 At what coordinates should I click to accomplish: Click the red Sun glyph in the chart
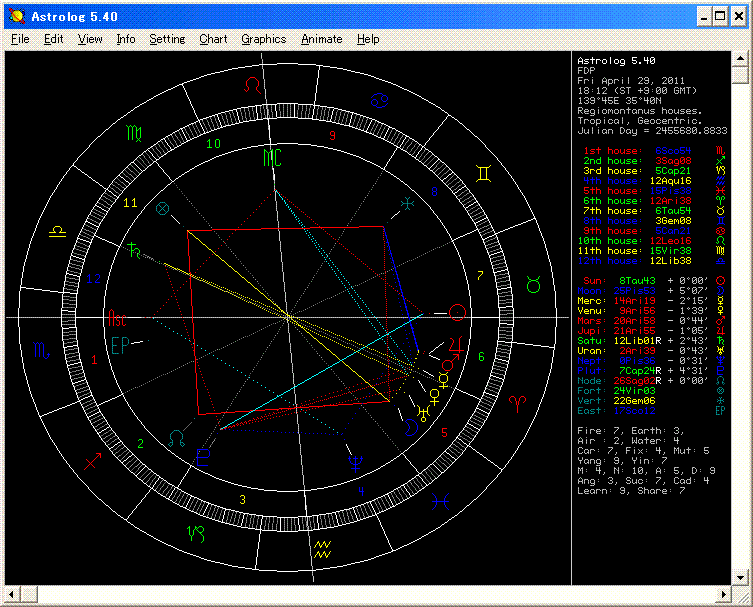(x=457, y=312)
